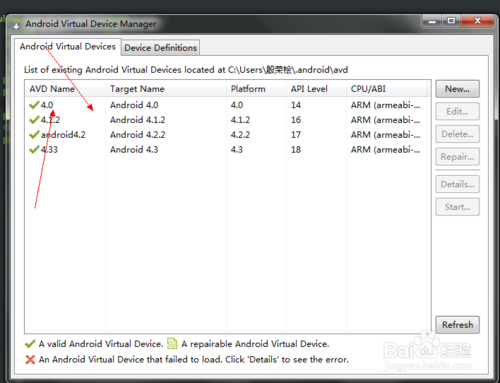Screen dimensions: 500x383
Task: Click the repairable device legend icon
Action: coord(172,344)
